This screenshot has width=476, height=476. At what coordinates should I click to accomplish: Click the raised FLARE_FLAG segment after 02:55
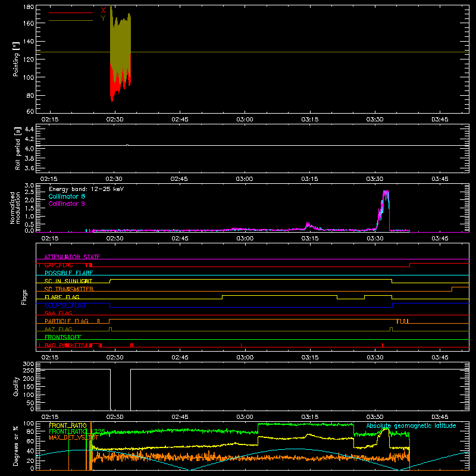[280, 295]
